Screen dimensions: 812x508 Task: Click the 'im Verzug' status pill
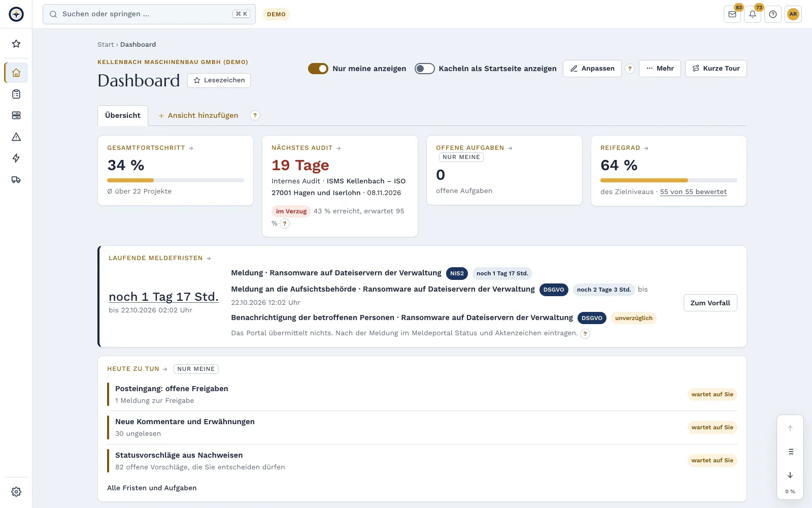click(x=291, y=211)
